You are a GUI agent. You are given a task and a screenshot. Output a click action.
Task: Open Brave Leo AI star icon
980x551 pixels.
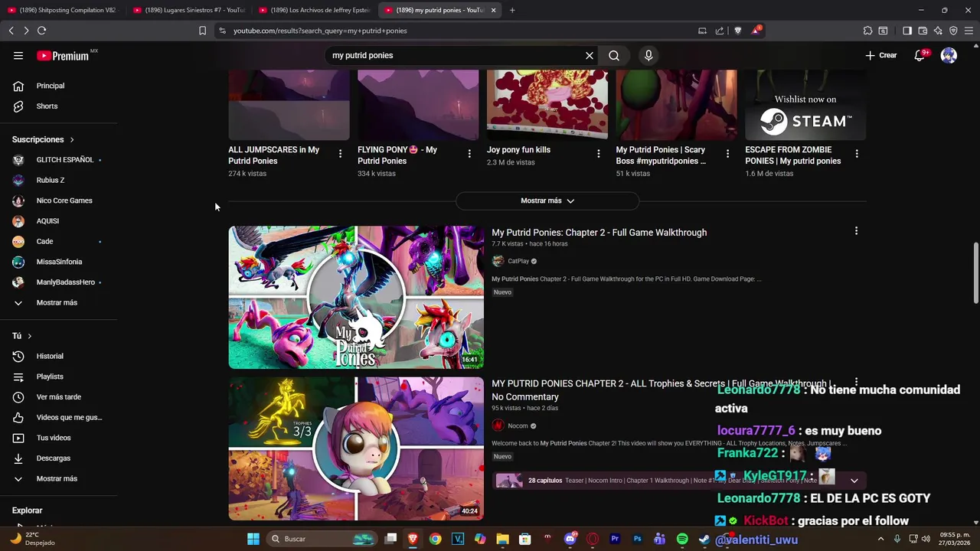click(x=938, y=31)
